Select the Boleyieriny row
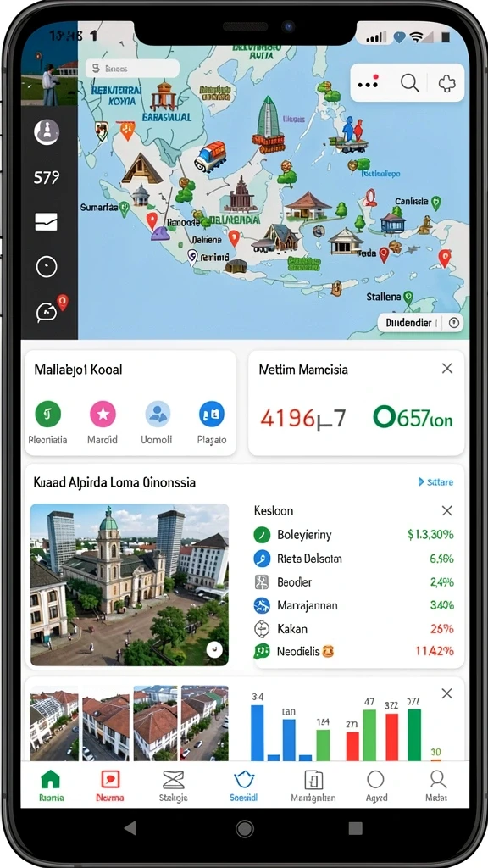Viewport: 488px width, 868px height. pyautogui.click(x=354, y=535)
